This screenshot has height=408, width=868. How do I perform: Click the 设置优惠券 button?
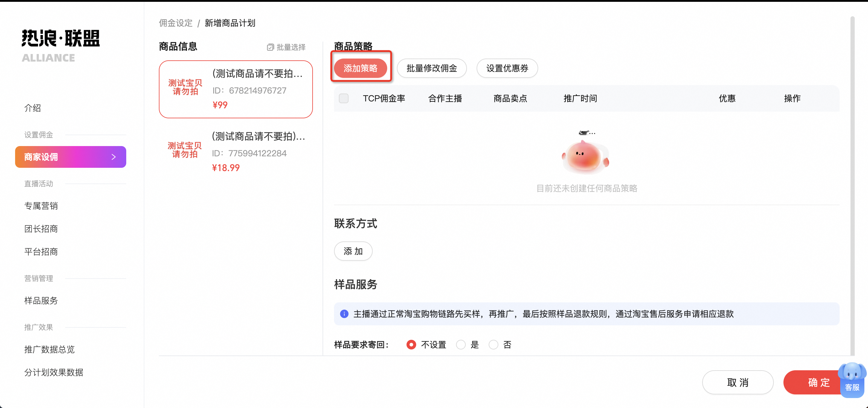[x=507, y=68]
